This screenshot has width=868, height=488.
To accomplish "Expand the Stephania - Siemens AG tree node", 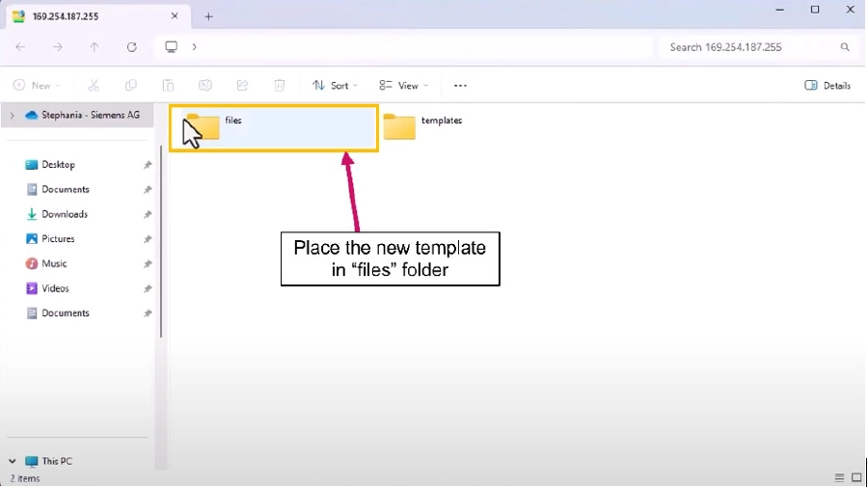I will [x=13, y=116].
